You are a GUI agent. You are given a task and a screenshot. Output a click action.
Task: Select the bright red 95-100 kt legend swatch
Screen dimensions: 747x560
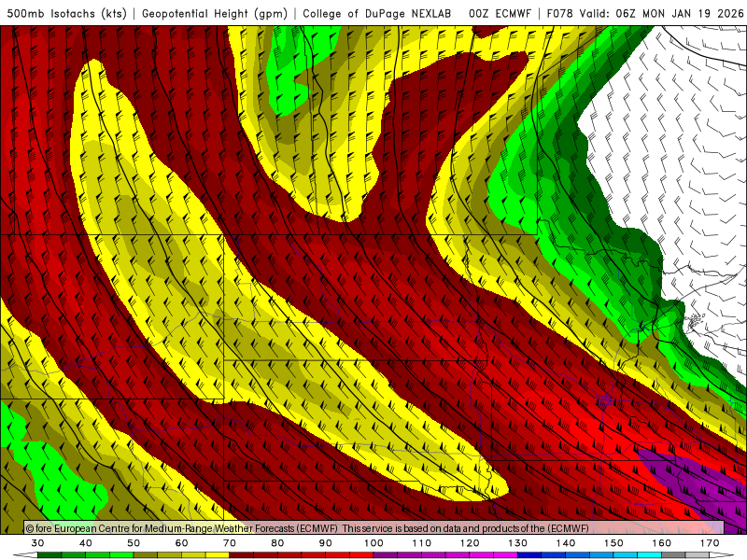coord(361,554)
